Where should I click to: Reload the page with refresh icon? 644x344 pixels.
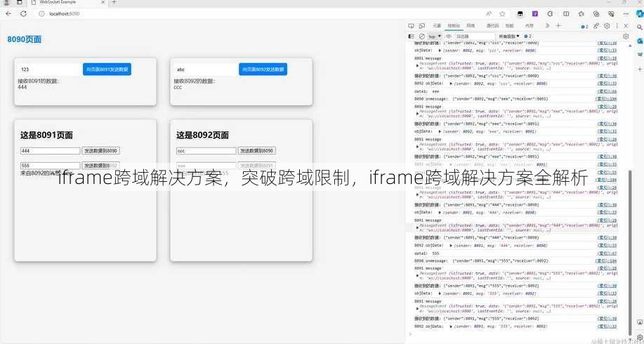point(23,13)
